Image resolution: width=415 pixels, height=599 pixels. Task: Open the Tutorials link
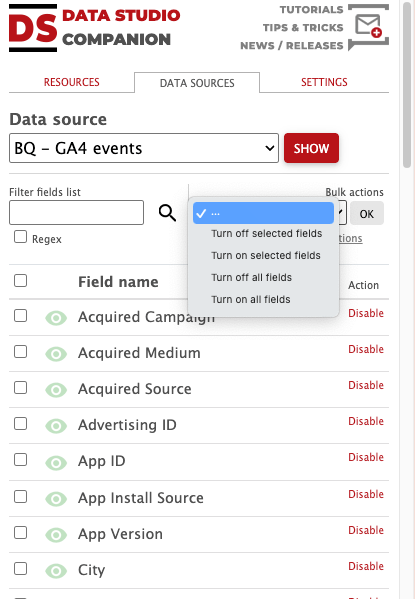coord(311,10)
